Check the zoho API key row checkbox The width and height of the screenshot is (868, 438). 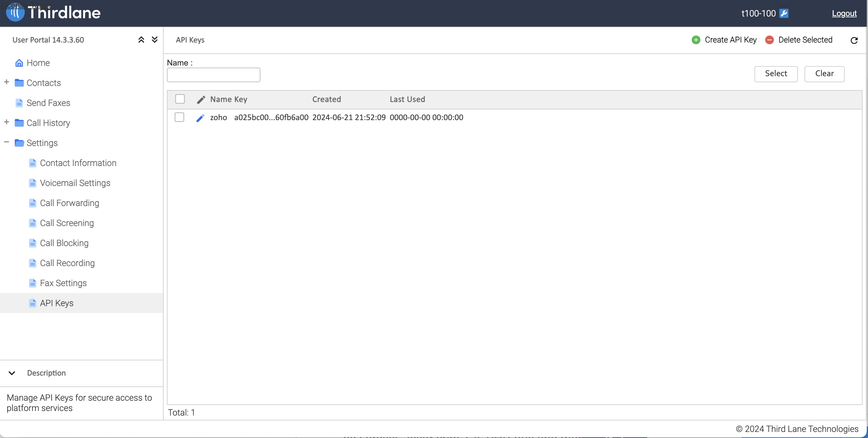point(179,117)
